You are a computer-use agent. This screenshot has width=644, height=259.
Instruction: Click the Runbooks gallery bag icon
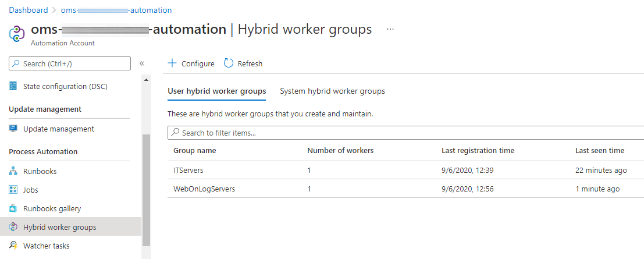click(x=13, y=208)
